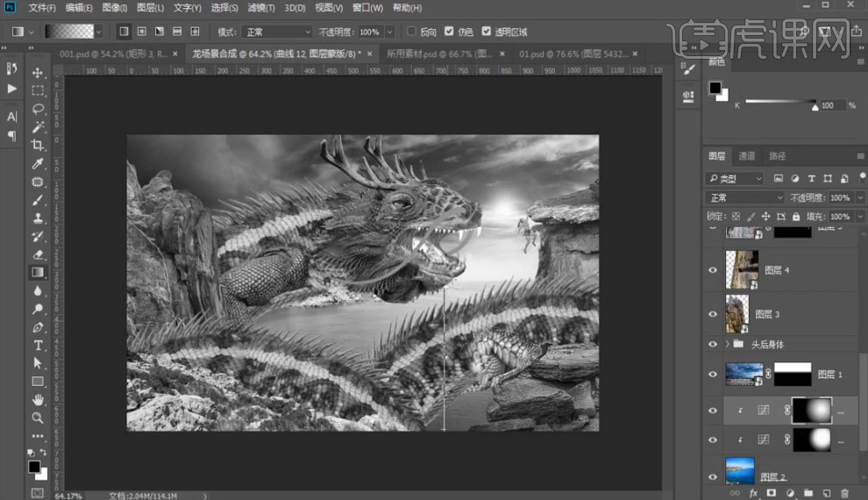Open the 图像(I) menu

click(115, 8)
